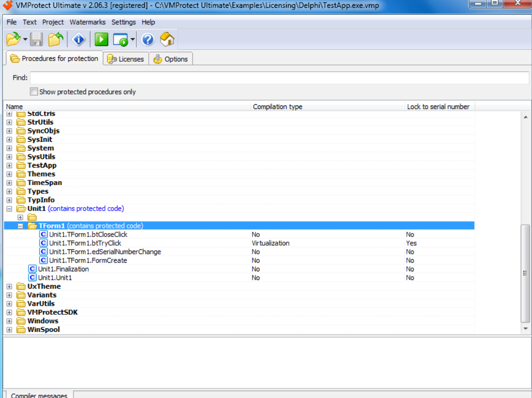Collapse the Unit1 tree node
532x398 pixels.
(x=9, y=208)
